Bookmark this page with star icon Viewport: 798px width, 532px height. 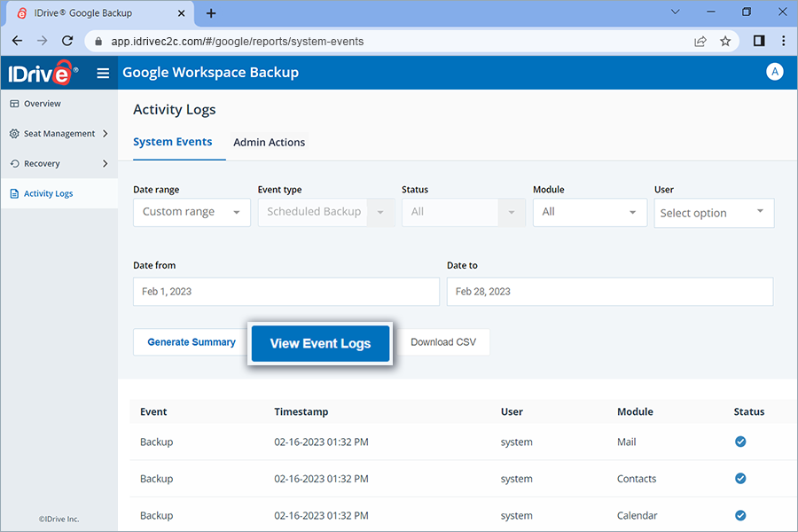725,42
